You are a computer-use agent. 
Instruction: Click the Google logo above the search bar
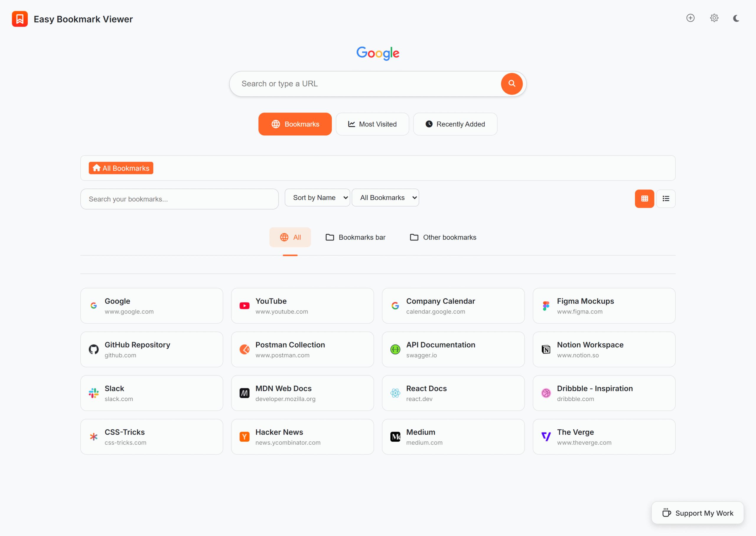pyautogui.click(x=378, y=53)
